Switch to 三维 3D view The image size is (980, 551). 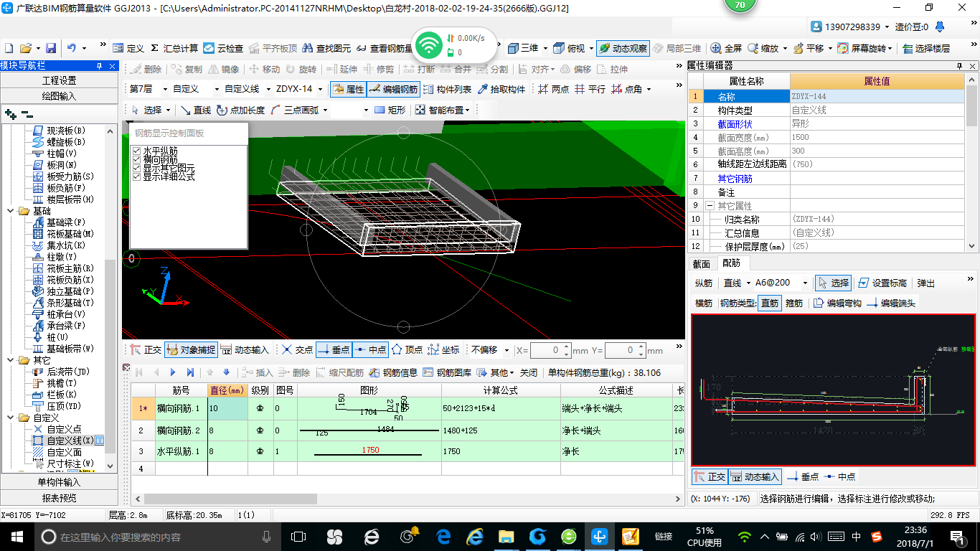[x=523, y=48]
